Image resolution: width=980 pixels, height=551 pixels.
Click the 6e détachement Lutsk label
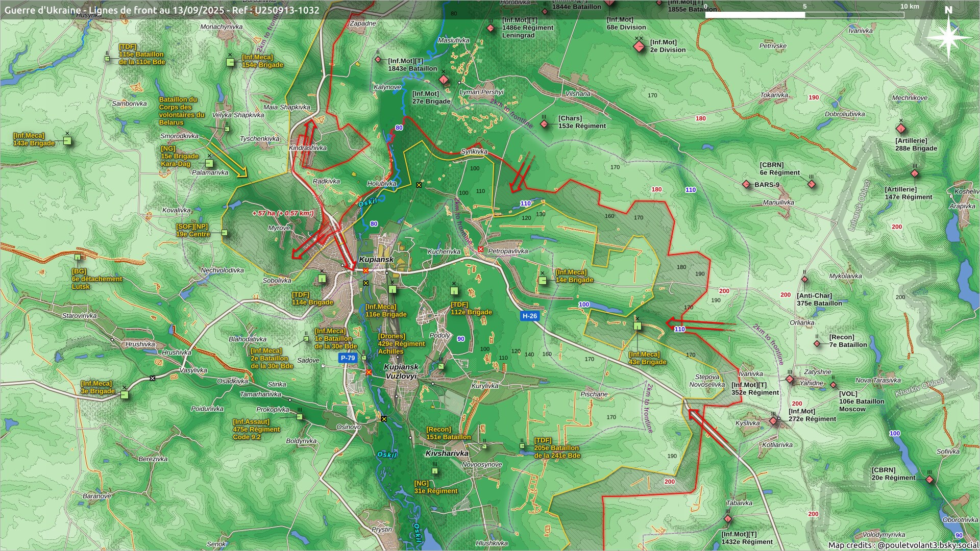(x=97, y=279)
